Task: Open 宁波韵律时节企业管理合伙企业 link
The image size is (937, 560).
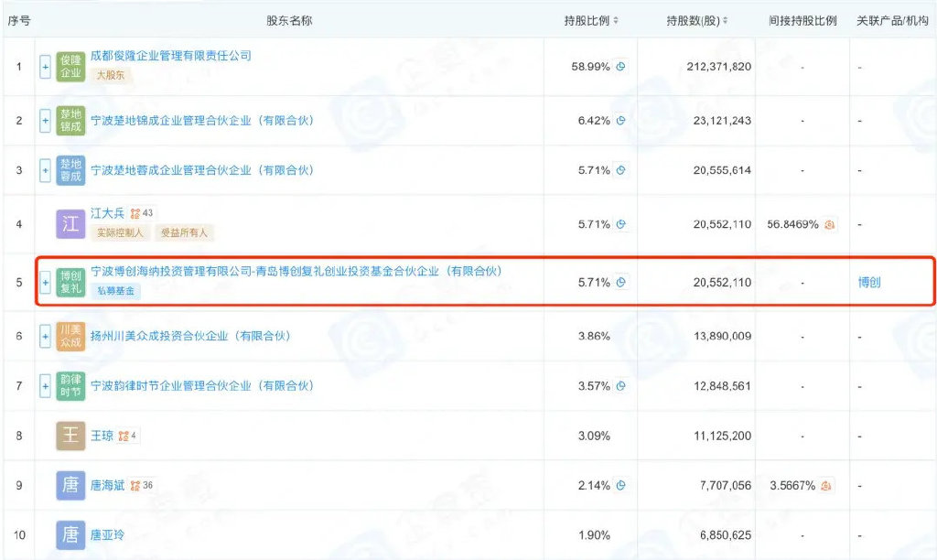Action: pos(202,386)
